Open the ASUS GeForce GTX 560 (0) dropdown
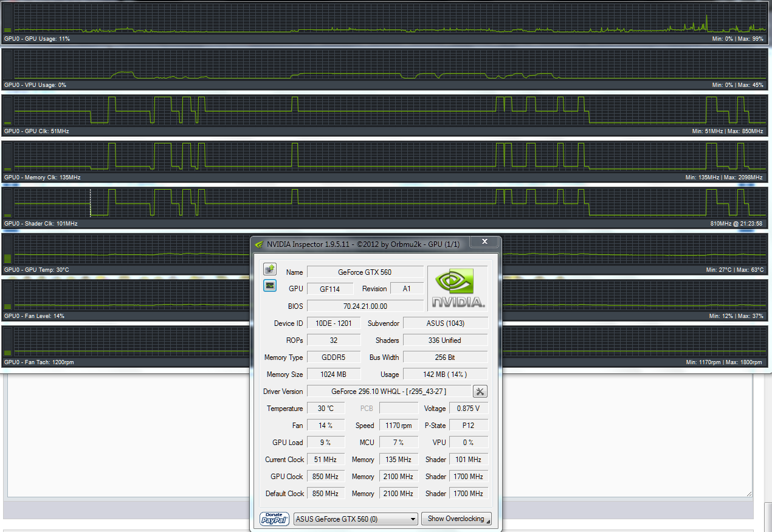Image resolution: width=772 pixels, height=532 pixels. click(x=356, y=519)
